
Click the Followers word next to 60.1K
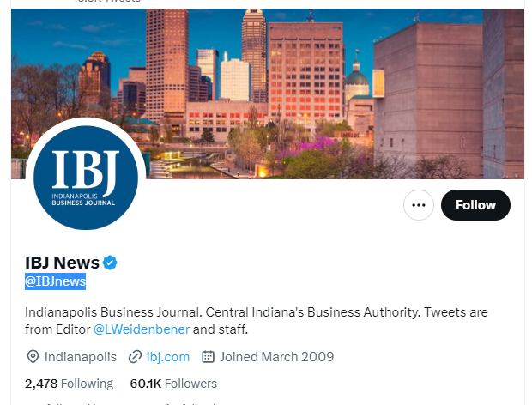(190, 384)
